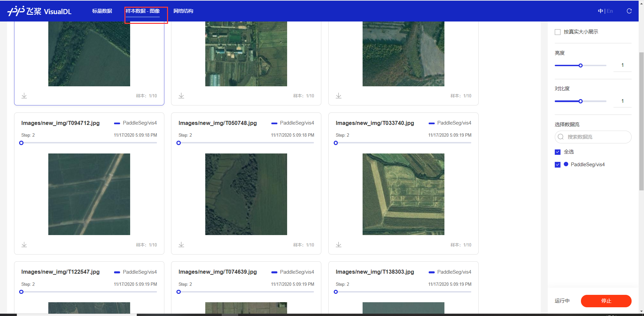
Task: Download the T050748.jpg image
Action: coord(181,244)
